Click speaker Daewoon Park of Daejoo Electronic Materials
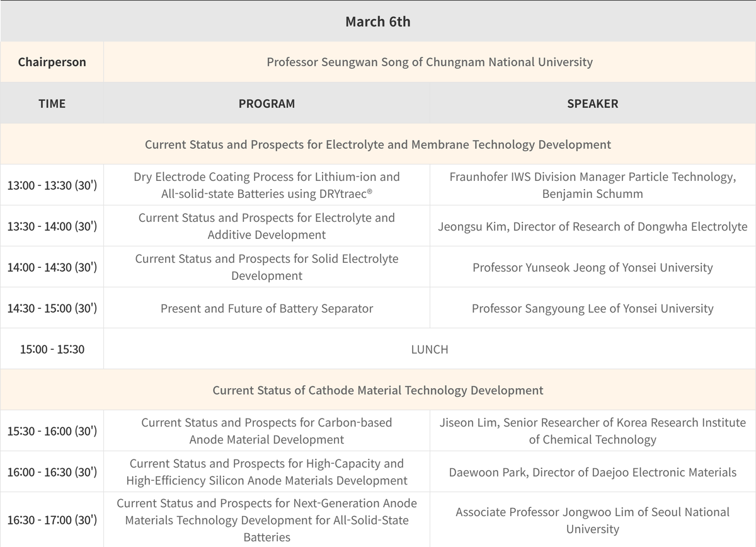 pos(592,472)
